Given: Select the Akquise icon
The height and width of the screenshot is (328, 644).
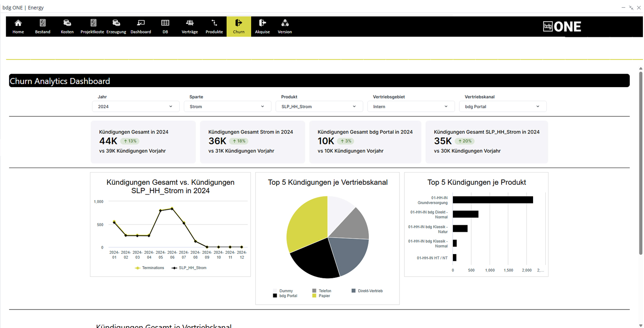Looking at the screenshot, I should point(262,23).
